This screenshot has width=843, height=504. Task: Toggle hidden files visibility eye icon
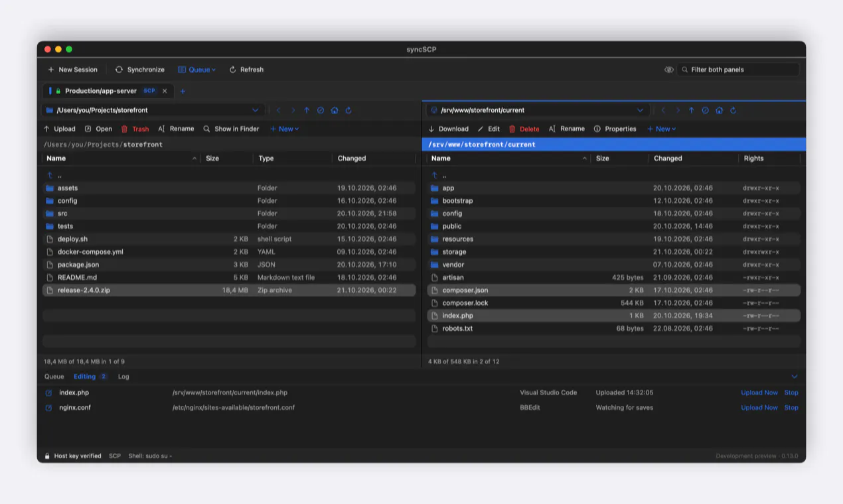click(x=668, y=70)
